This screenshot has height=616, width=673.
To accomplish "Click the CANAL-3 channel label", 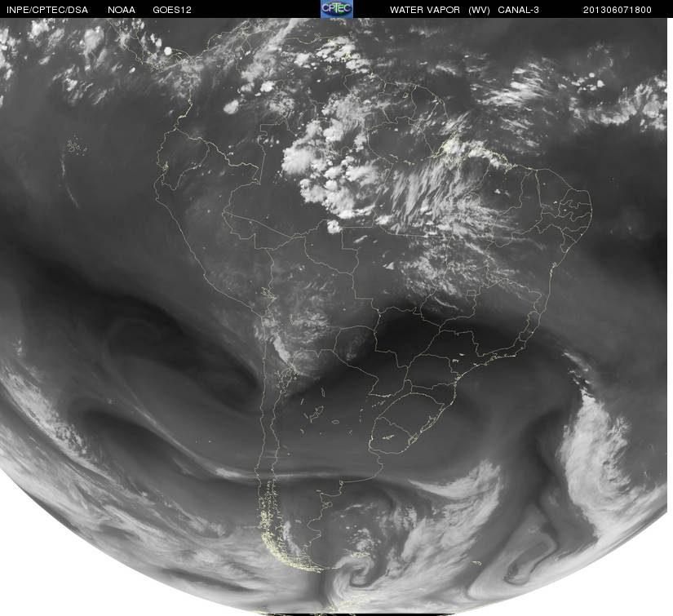I will 519,10.
